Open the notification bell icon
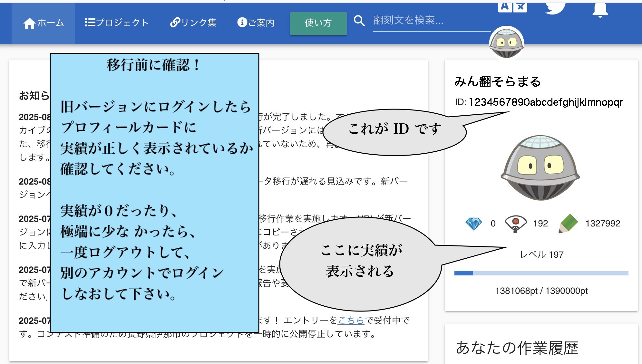 click(600, 9)
